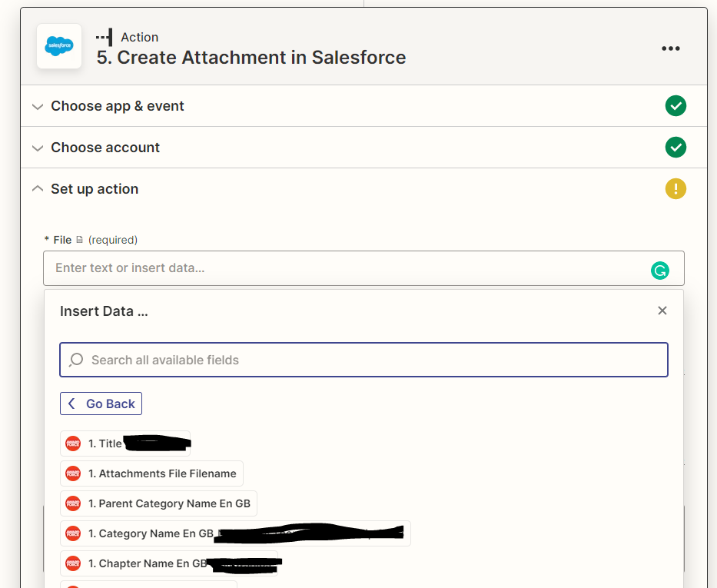717x588 pixels.
Task: Expand the Choose account section
Action: pyautogui.click(x=363, y=148)
